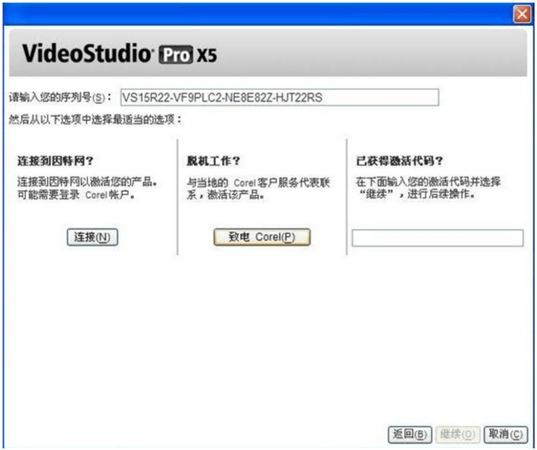Focus the activation code input box
Screen dimensions: 537x450
[x=438, y=238]
